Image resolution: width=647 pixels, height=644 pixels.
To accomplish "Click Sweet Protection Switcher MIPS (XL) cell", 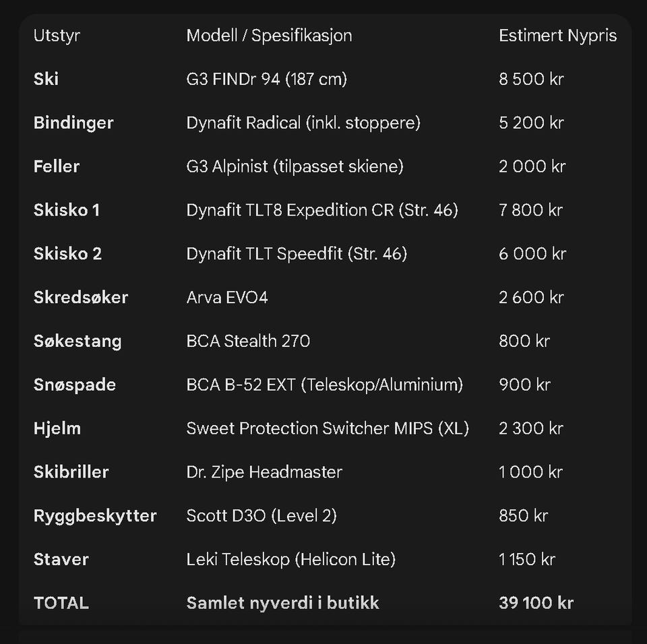I will point(327,428).
